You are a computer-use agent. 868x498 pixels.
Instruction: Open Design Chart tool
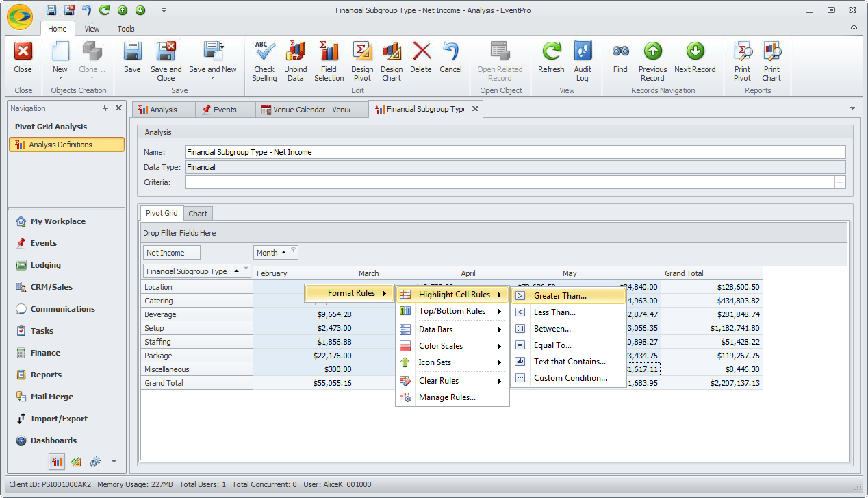392,60
